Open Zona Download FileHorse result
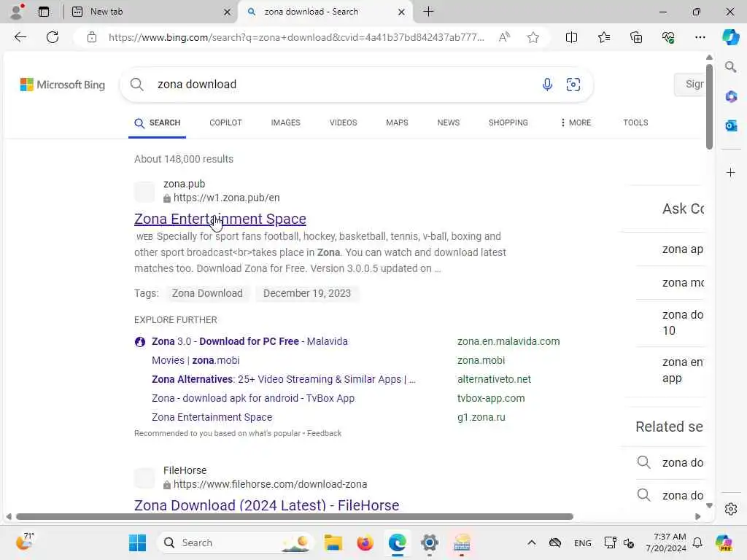The height and width of the screenshot is (560, 747). 267,505
